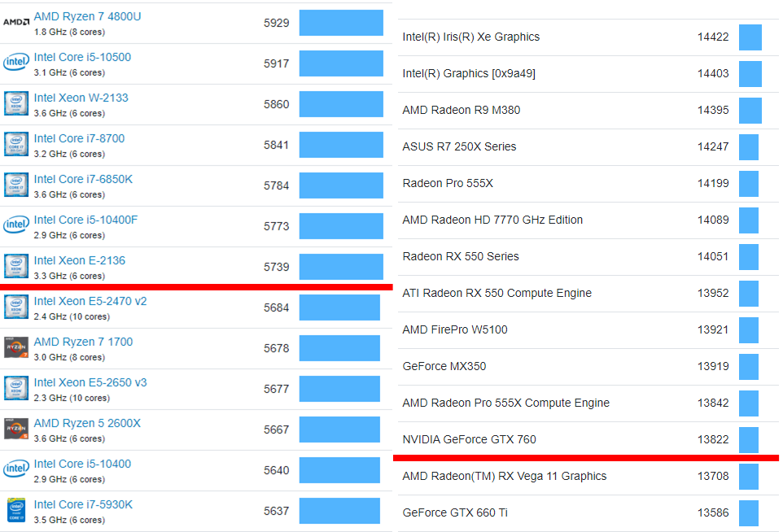Open the AMD Ryzen 7 4800U link
This screenshot has height=532, width=783.
87,16
